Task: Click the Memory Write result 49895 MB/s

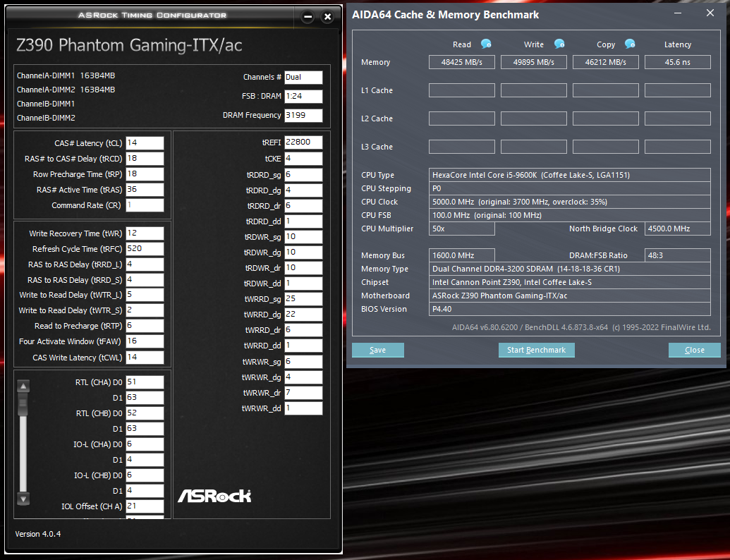Action: pyautogui.click(x=533, y=62)
